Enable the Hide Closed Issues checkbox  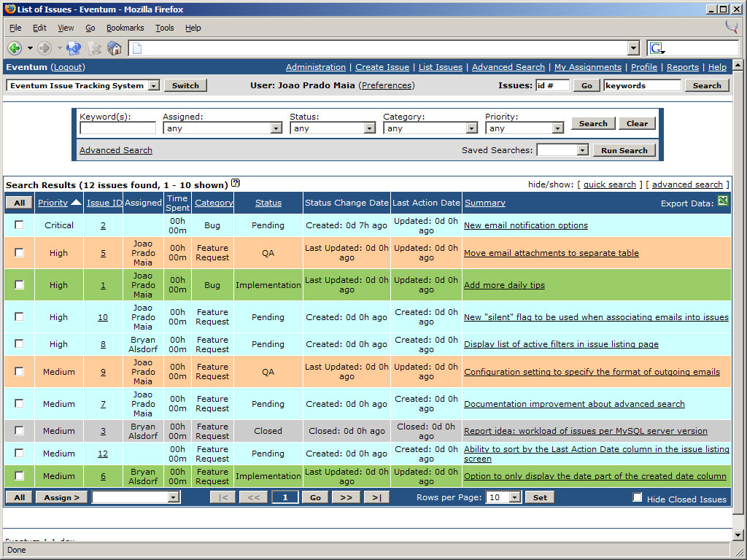pos(638,497)
